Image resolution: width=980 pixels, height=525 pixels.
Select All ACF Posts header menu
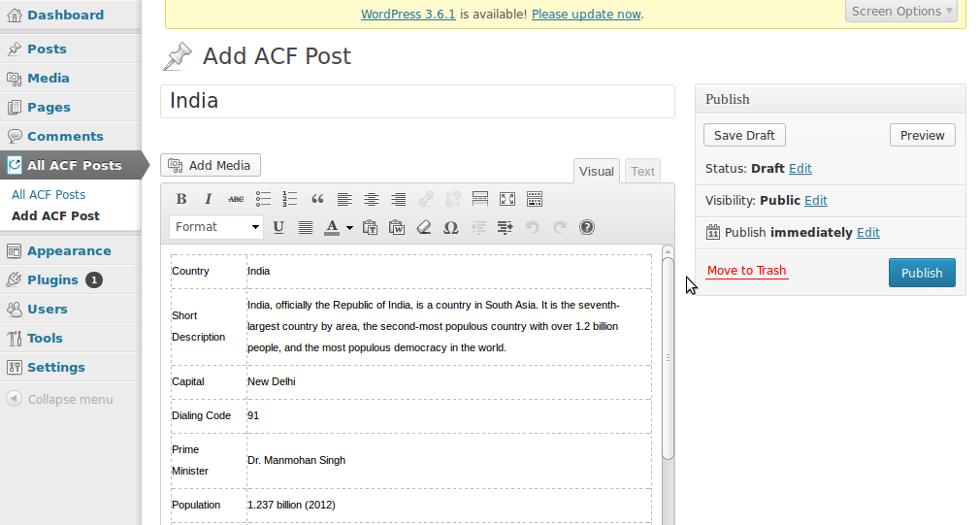click(74, 166)
